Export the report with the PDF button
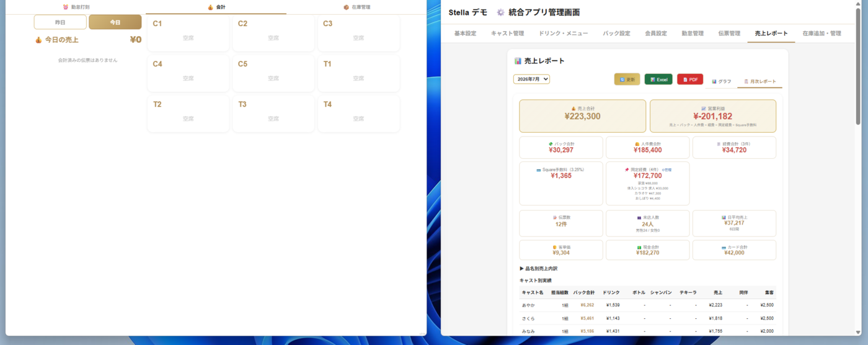This screenshot has height=345, width=868. pyautogui.click(x=690, y=79)
